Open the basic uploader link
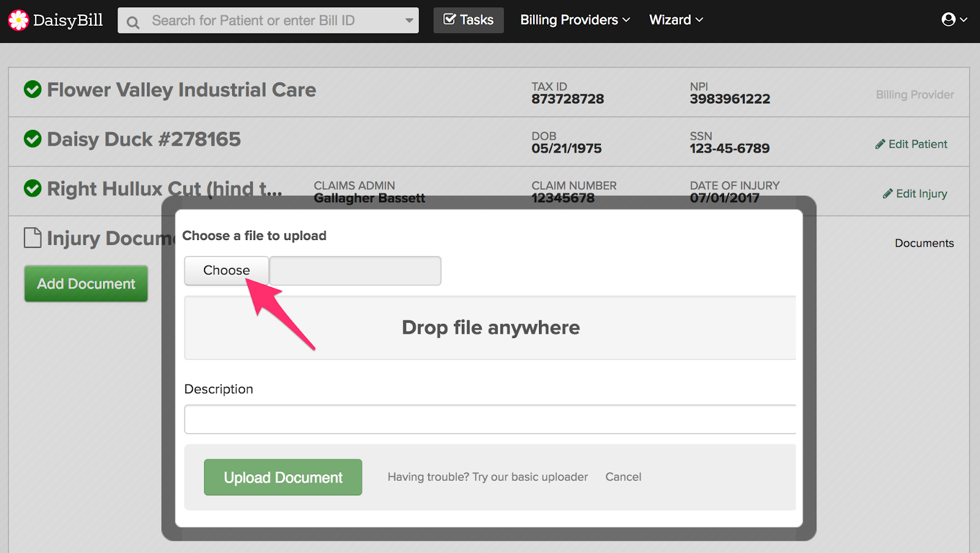This screenshot has width=980, height=553. click(x=488, y=477)
